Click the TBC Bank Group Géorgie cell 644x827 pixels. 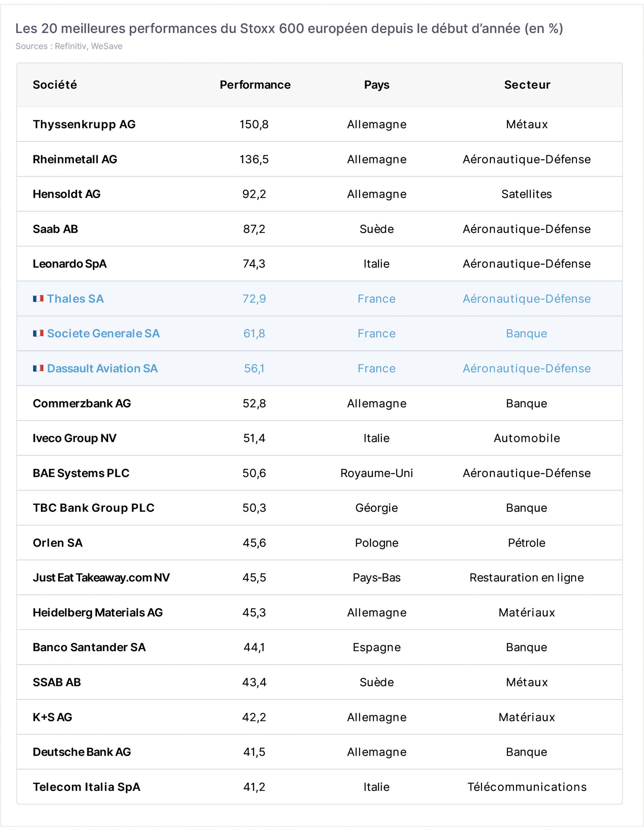376,508
